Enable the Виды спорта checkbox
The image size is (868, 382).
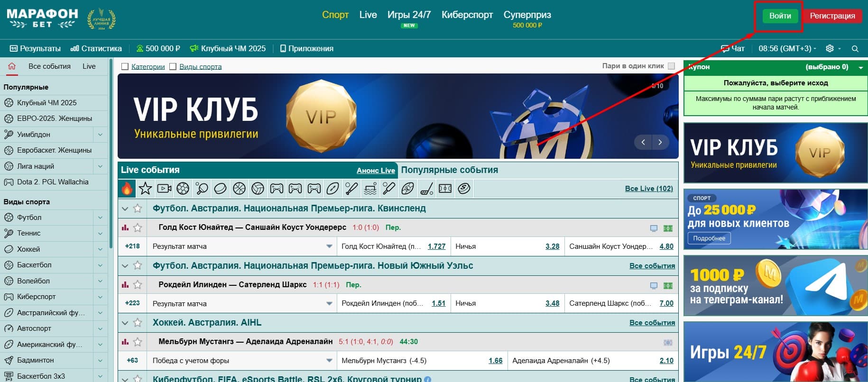tap(173, 67)
